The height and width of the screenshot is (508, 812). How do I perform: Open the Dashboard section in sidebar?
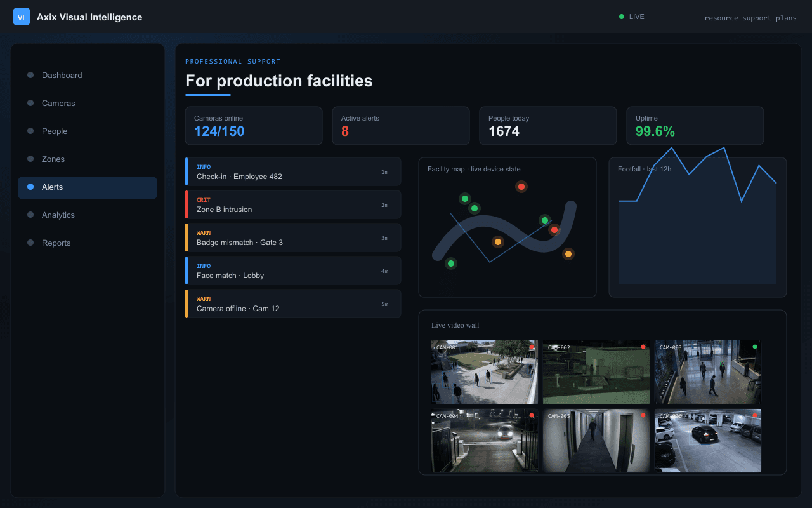(88, 75)
